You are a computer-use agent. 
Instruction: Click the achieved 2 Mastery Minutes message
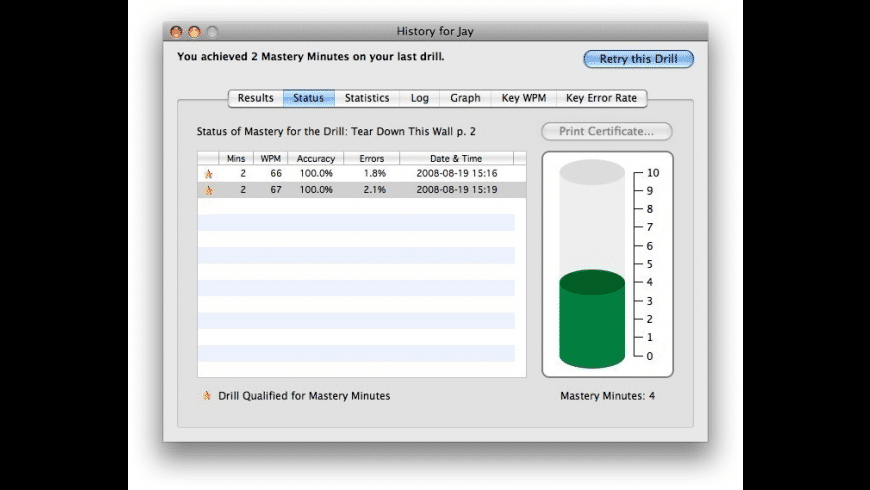point(311,57)
